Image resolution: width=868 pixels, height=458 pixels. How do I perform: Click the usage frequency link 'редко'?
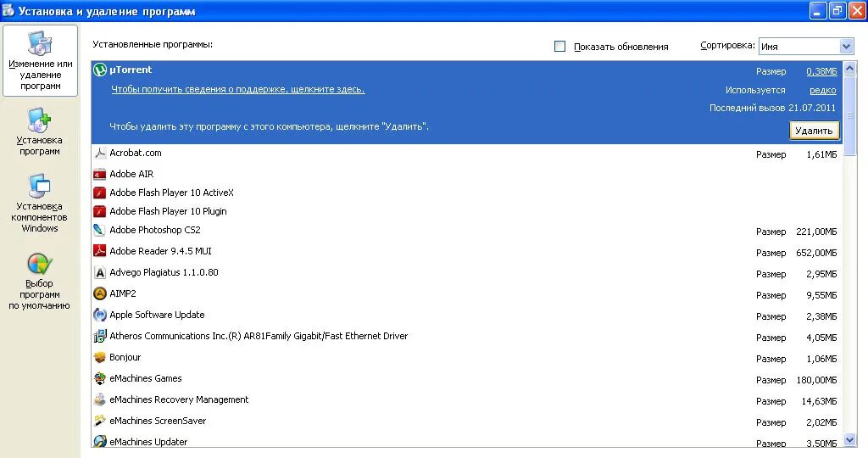click(x=822, y=90)
